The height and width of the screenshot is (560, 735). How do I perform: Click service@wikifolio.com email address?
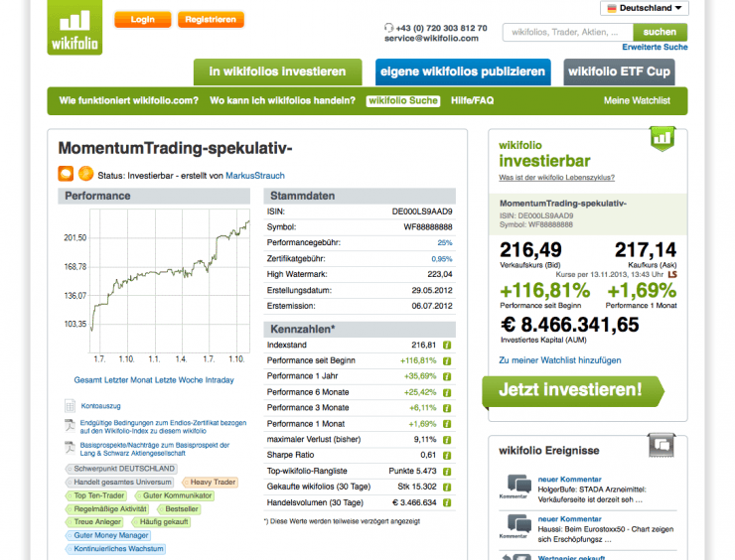coord(431,39)
